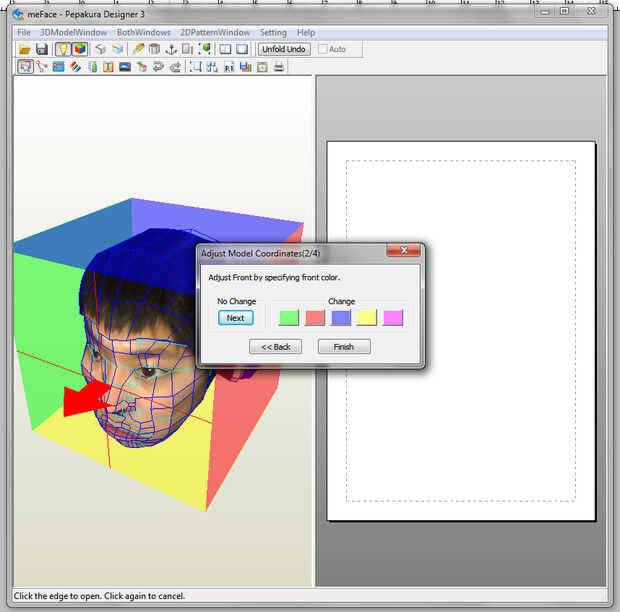The height and width of the screenshot is (612, 620).
Task: Click the gray curved arrow icon
Action: click(158, 67)
